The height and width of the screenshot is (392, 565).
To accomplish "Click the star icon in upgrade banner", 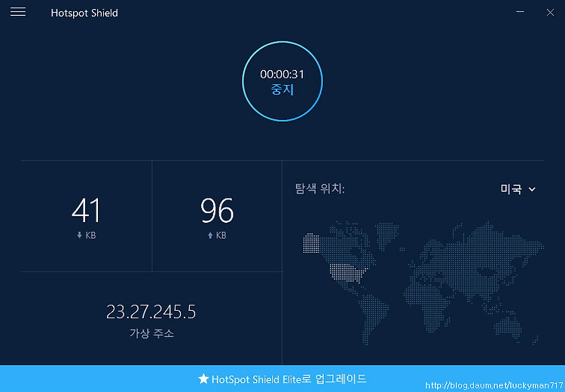I will (x=203, y=378).
